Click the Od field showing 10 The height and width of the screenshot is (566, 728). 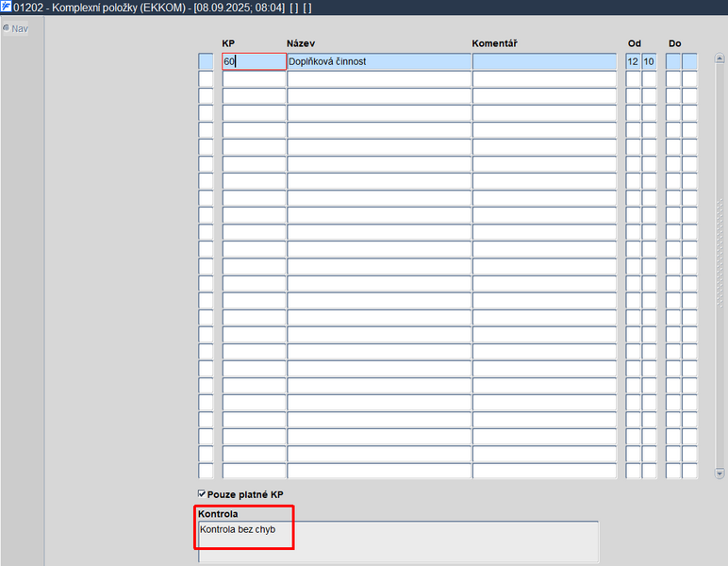click(x=649, y=61)
